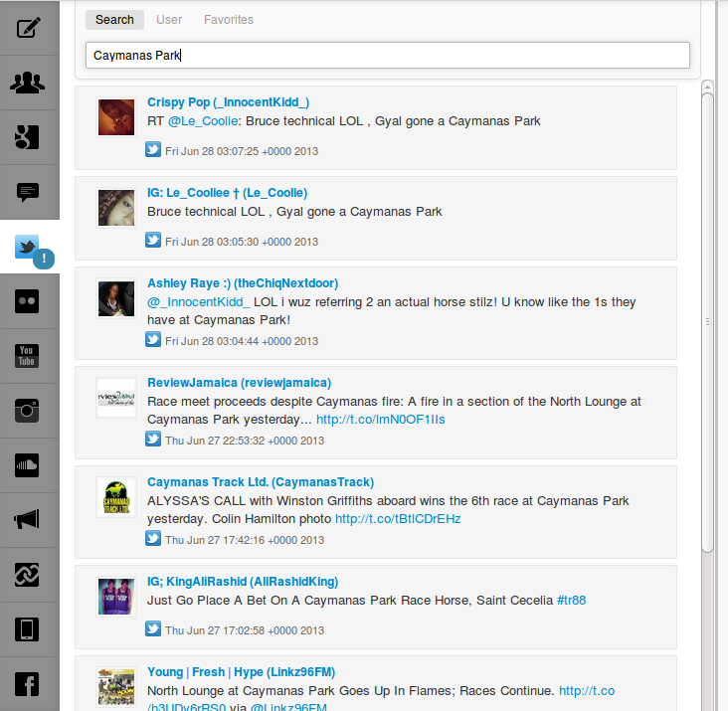Click timestamp Fri Jun 28 03:05:30 +0000 2013
The height and width of the screenshot is (711, 728).
(242, 242)
